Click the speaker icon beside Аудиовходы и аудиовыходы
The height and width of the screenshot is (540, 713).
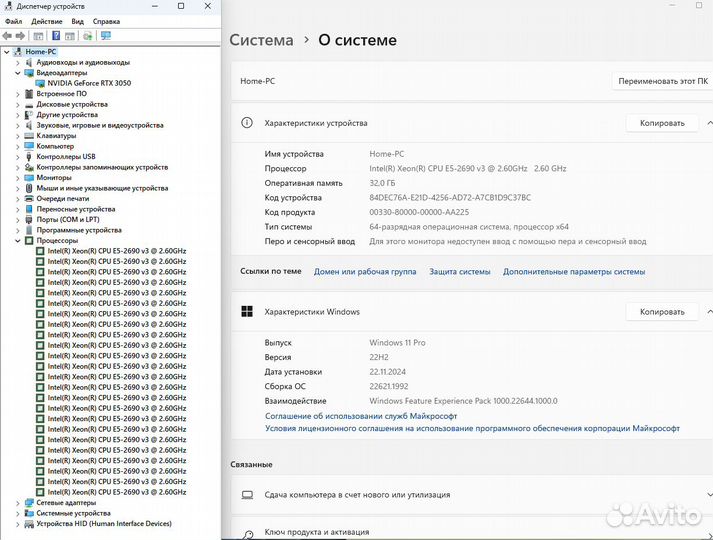tap(29, 62)
